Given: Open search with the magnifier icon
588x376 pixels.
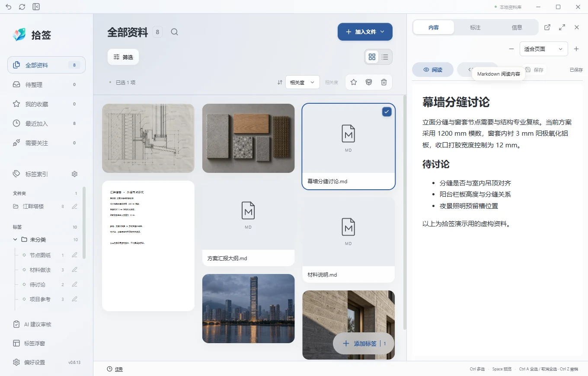Looking at the screenshot, I should pyautogui.click(x=174, y=32).
